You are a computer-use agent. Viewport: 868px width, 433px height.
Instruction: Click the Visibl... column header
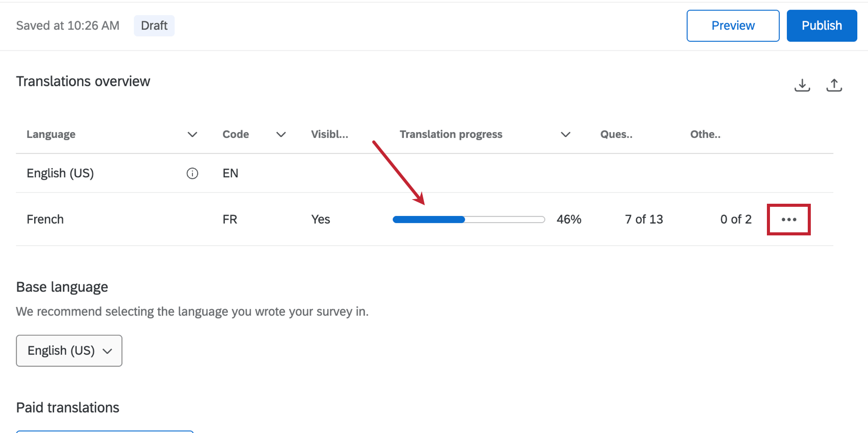pyautogui.click(x=329, y=134)
